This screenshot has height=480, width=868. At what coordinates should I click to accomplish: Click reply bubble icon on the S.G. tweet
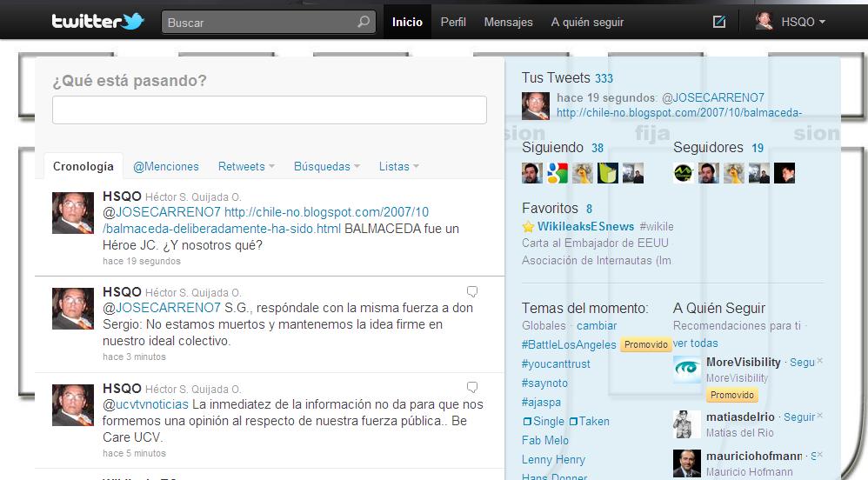pos(472,291)
